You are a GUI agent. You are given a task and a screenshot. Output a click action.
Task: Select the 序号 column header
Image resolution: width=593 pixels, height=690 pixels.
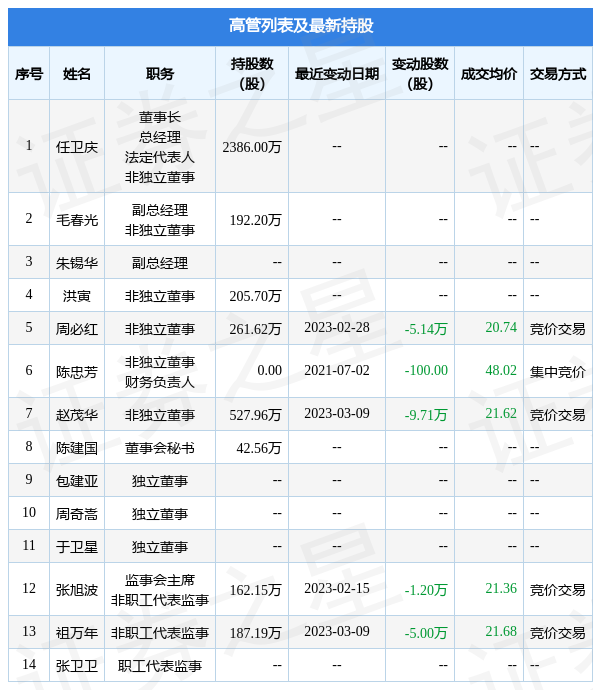point(29,74)
